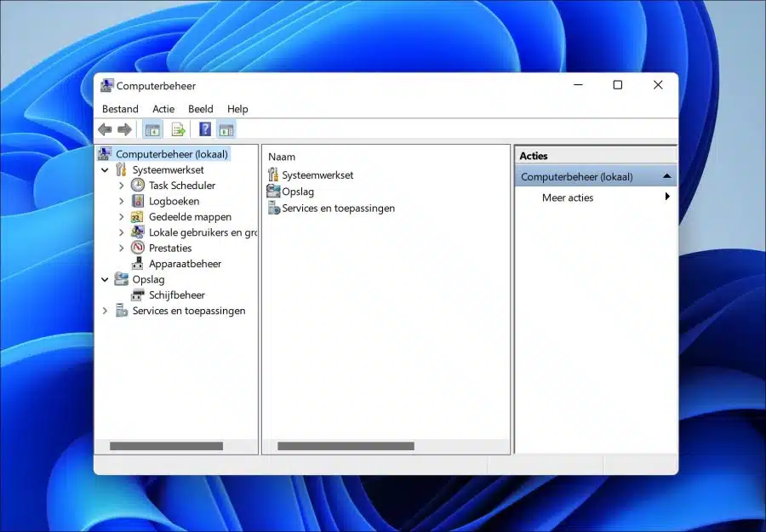Click the Export List toolbar icon
The height and width of the screenshot is (532, 766).
pos(179,130)
